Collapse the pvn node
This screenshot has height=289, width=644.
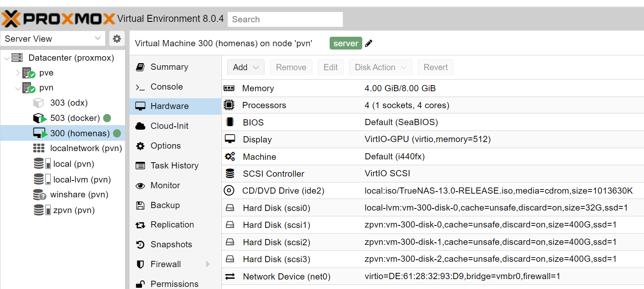18,88
